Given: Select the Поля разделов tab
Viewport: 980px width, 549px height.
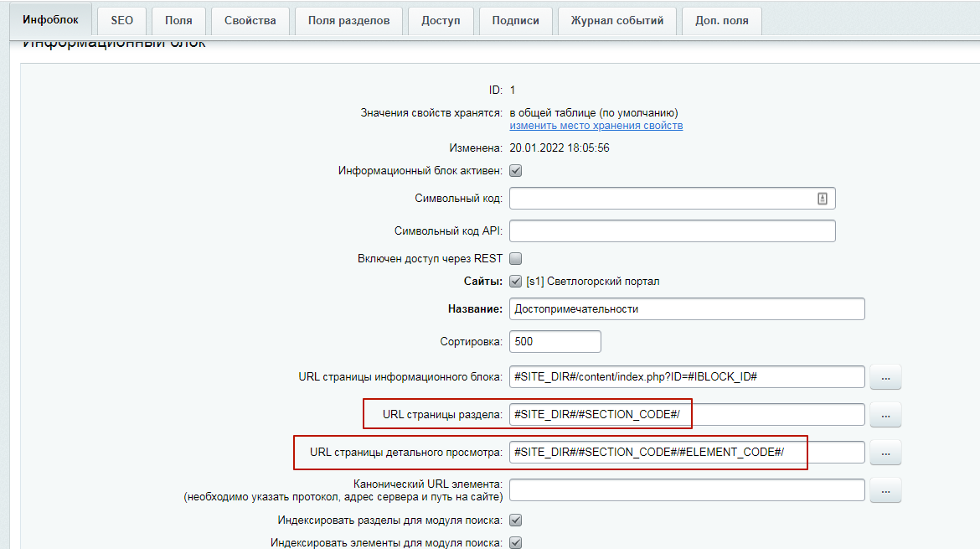Looking at the screenshot, I should click(x=348, y=21).
